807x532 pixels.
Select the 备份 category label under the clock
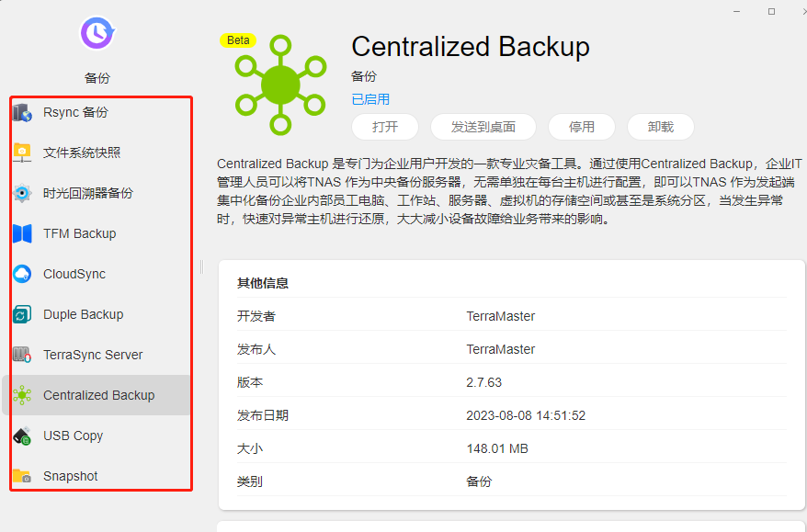tap(96, 78)
